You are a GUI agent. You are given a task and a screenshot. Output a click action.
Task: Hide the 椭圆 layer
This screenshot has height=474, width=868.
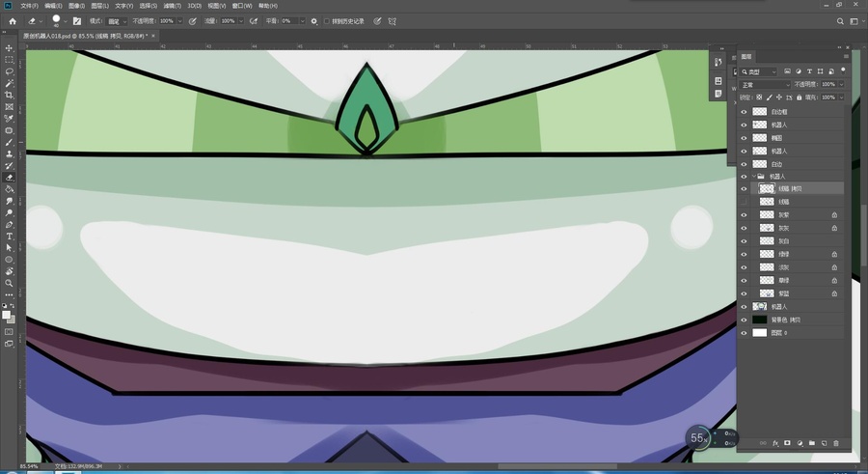744,137
